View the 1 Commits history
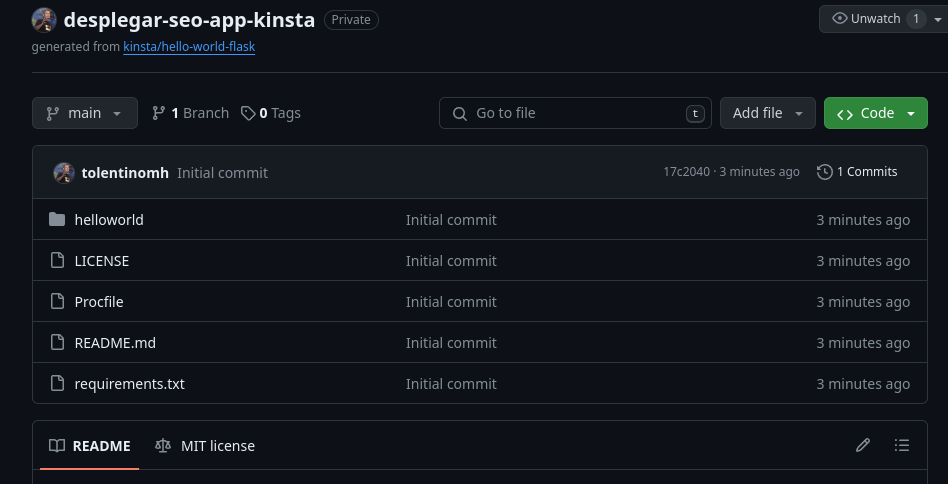This screenshot has width=948, height=484. (x=857, y=172)
